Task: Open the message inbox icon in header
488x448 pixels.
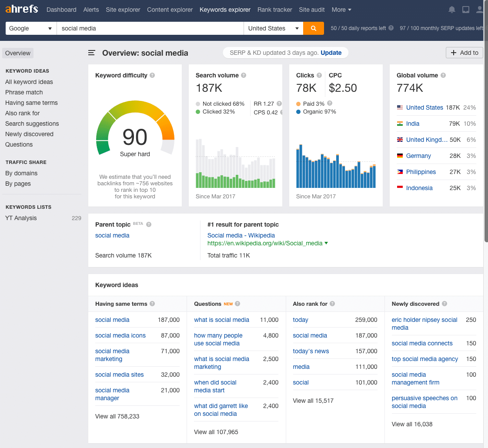Action: tap(465, 10)
